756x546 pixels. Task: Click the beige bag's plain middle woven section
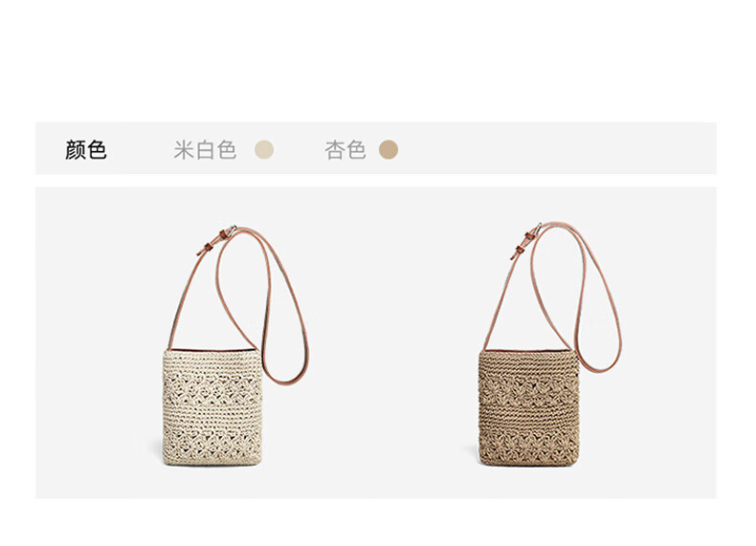coord(212,414)
